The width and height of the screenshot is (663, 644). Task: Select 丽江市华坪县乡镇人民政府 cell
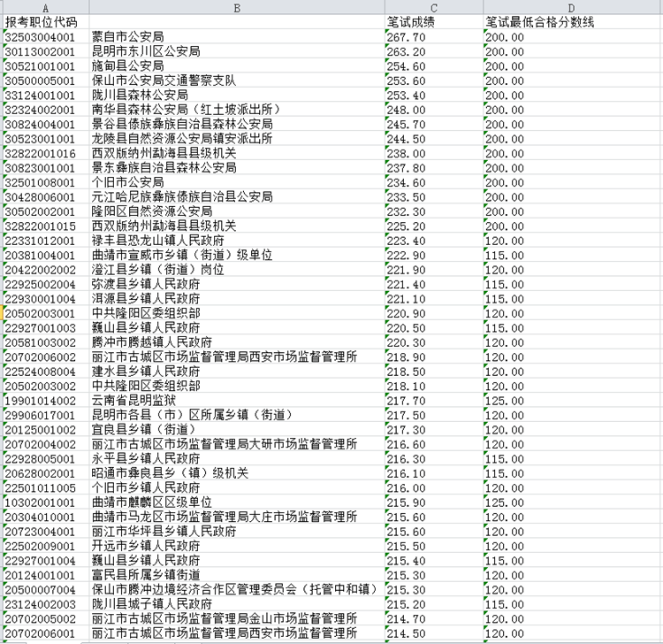click(237, 532)
